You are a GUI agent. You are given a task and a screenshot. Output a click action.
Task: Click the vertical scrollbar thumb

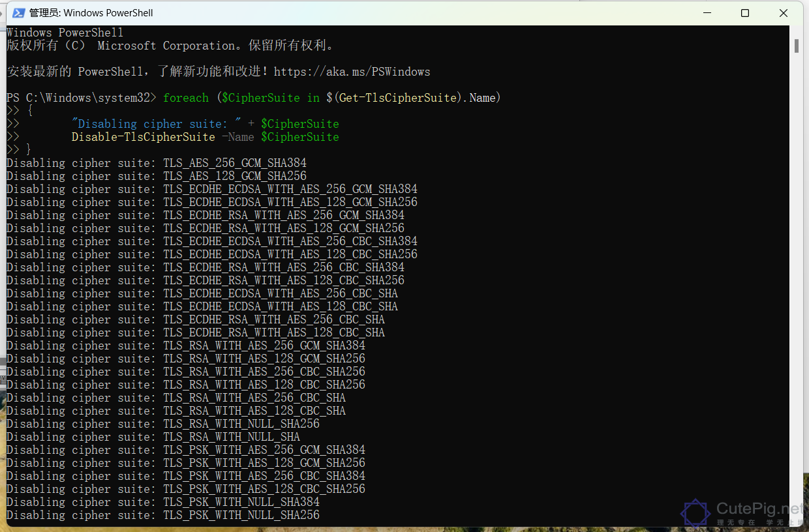797,45
